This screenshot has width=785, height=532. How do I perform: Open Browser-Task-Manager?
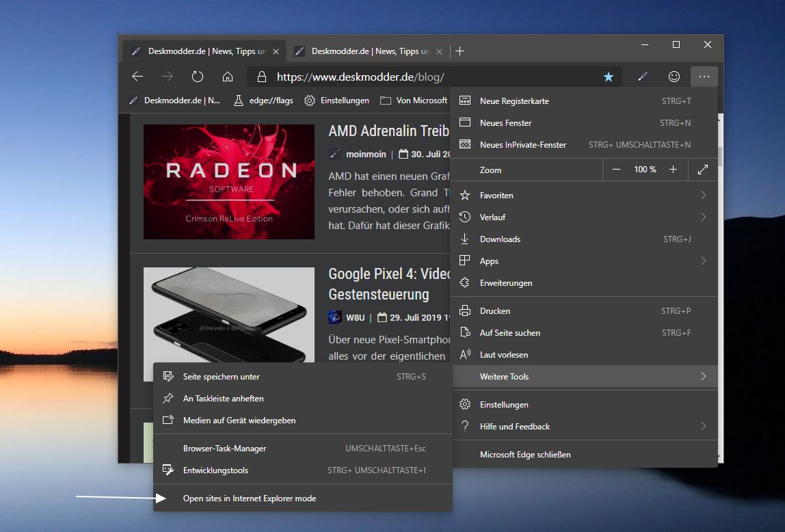(x=302, y=449)
